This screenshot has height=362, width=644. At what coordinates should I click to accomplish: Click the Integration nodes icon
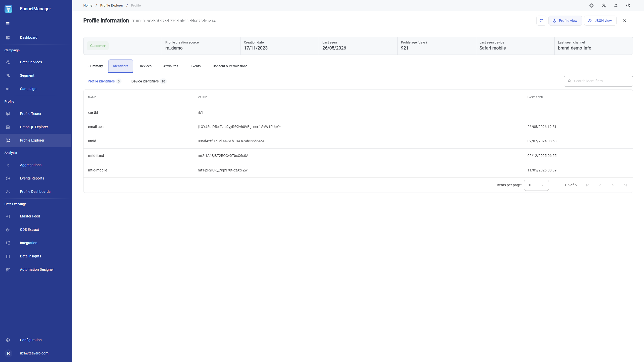[x=8, y=243]
